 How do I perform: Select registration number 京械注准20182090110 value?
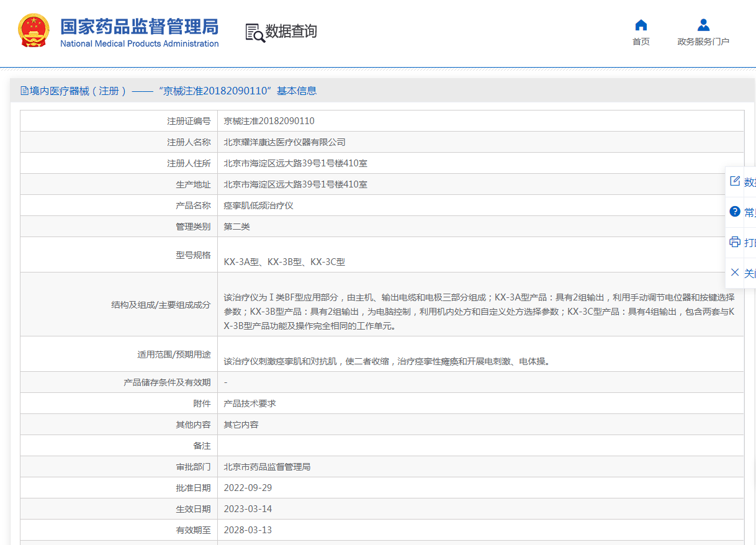click(x=269, y=121)
